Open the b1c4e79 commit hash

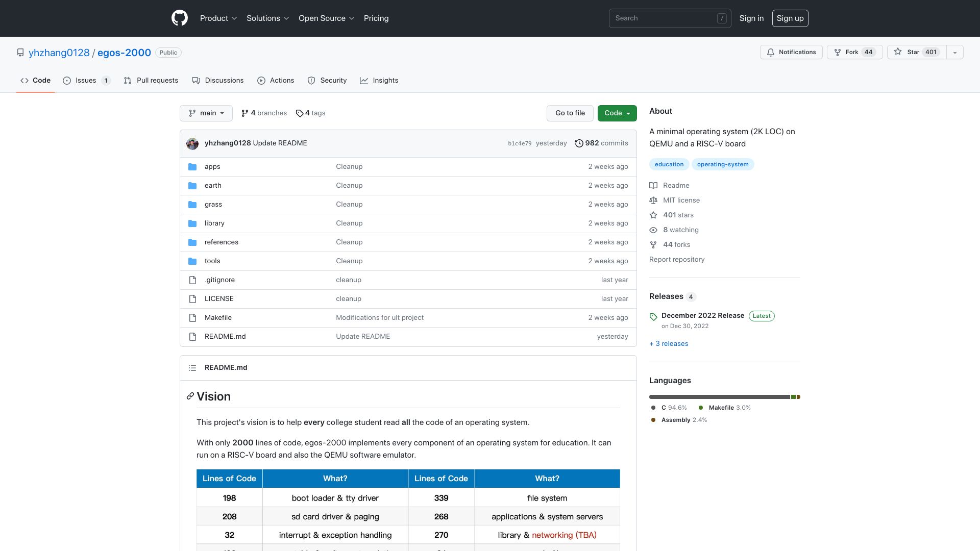point(520,143)
